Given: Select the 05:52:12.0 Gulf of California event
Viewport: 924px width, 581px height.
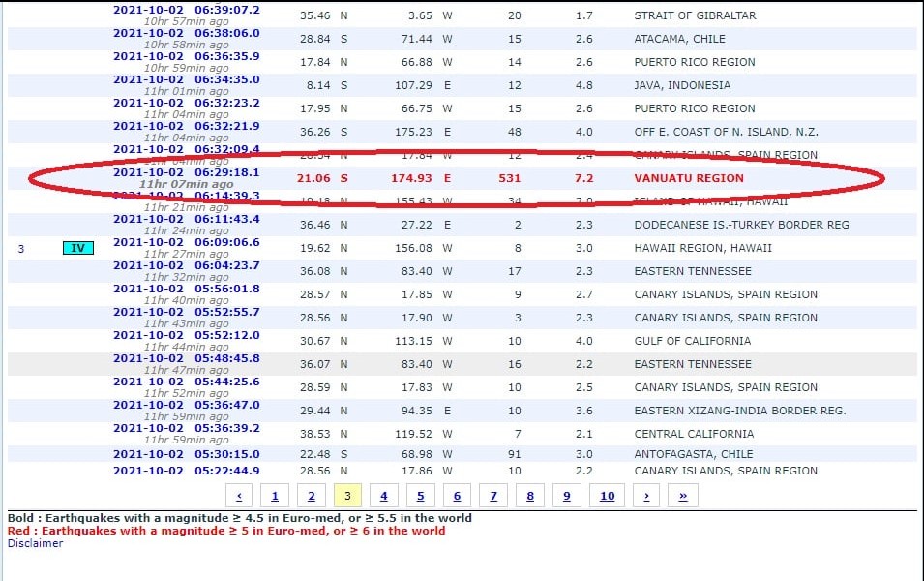Looking at the screenshot, I should (x=186, y=335).
